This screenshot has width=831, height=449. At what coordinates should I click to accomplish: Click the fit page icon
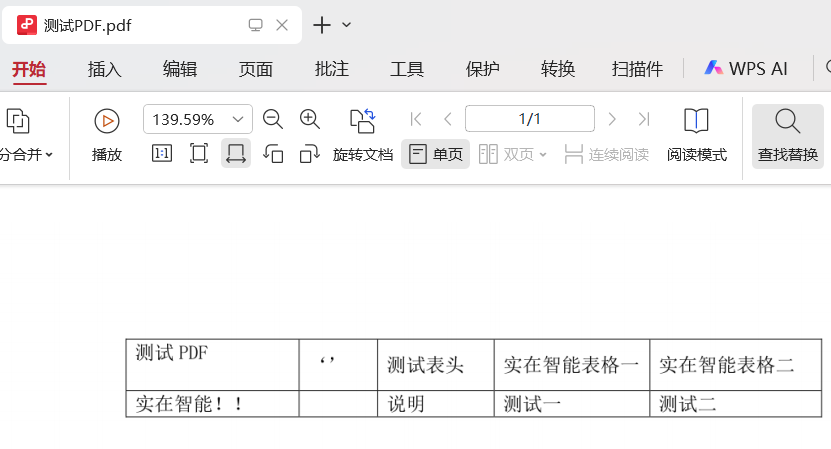(x=199, y=154)
